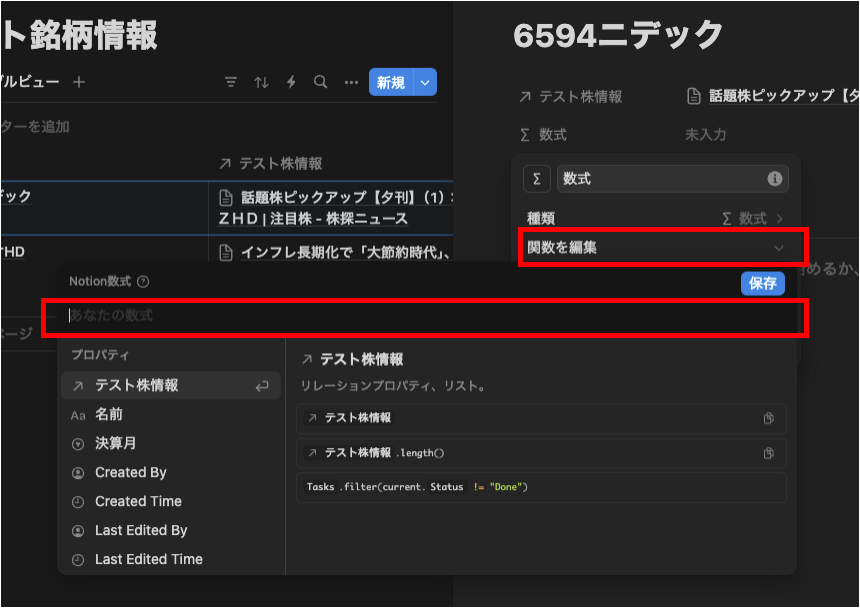Copy the テスト株情報.length() example with clipboard icon
Screen dimensions: 860x608
768,453
